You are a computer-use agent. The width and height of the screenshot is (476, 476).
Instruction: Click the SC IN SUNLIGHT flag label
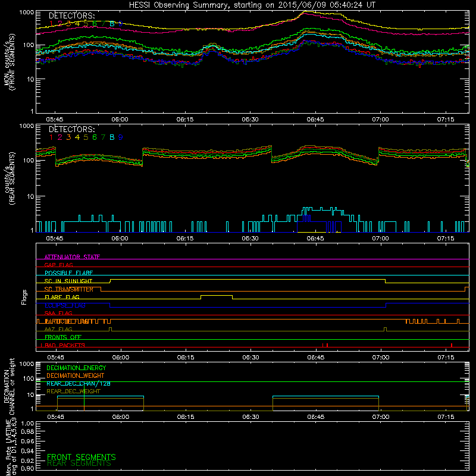(68, 281)
